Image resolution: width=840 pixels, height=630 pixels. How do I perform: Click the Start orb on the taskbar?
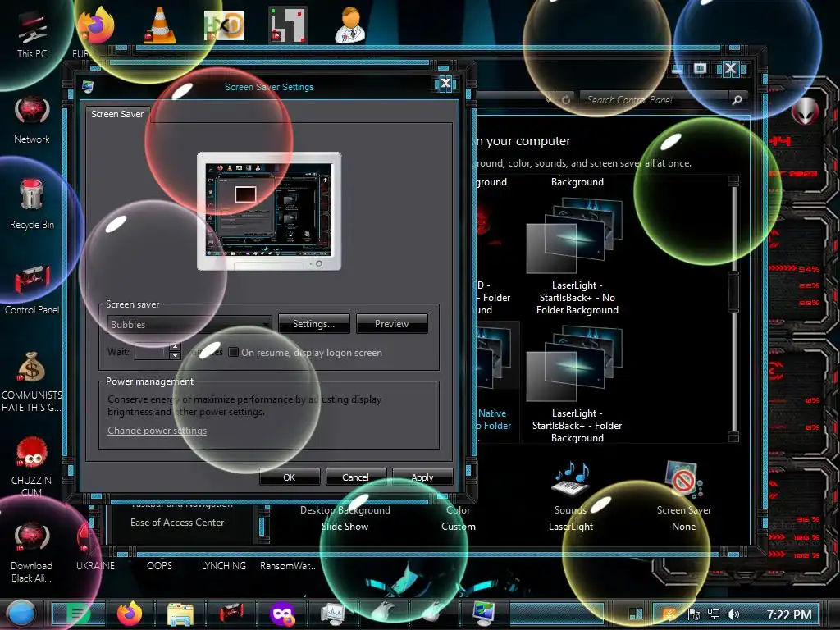pos(21,614)
